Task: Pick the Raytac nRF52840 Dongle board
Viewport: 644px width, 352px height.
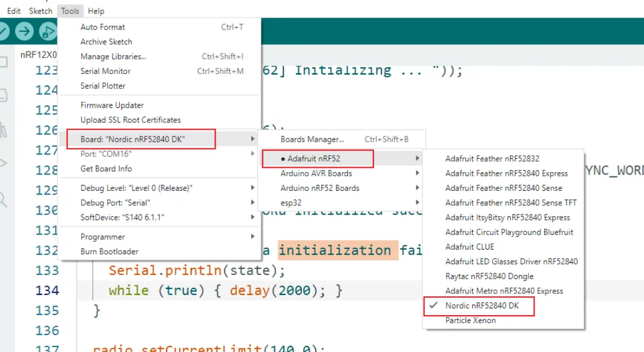Action: (x=489, y=276)
